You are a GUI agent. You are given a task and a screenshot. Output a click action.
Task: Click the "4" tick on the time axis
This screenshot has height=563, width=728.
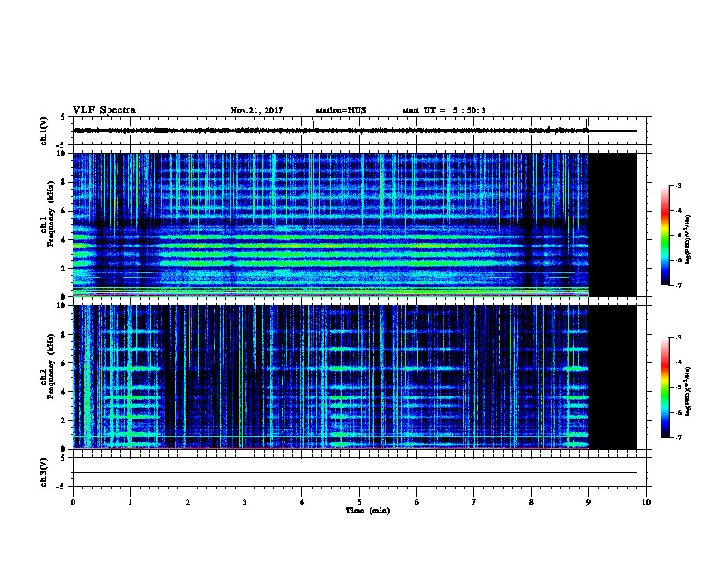click(302, 502)
